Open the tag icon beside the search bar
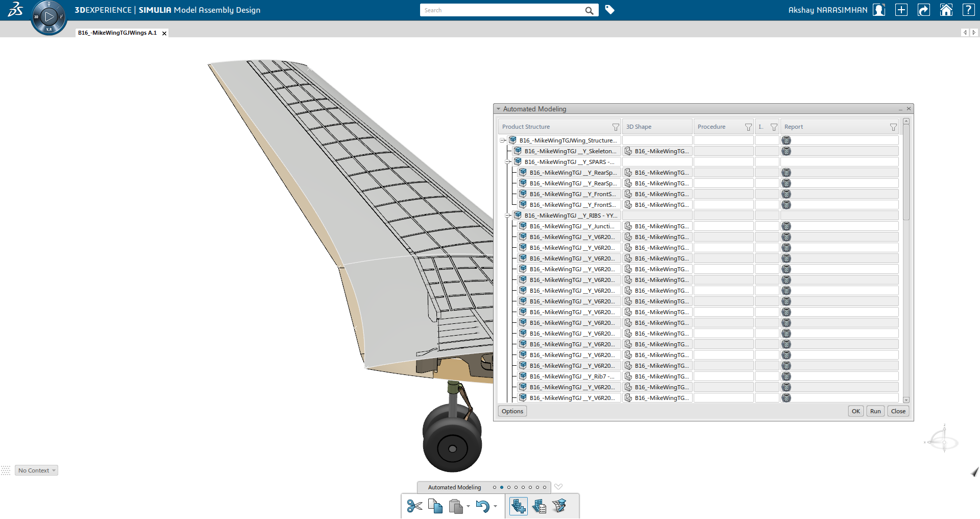The image size is (980, 519). click(x=609, y=10)
